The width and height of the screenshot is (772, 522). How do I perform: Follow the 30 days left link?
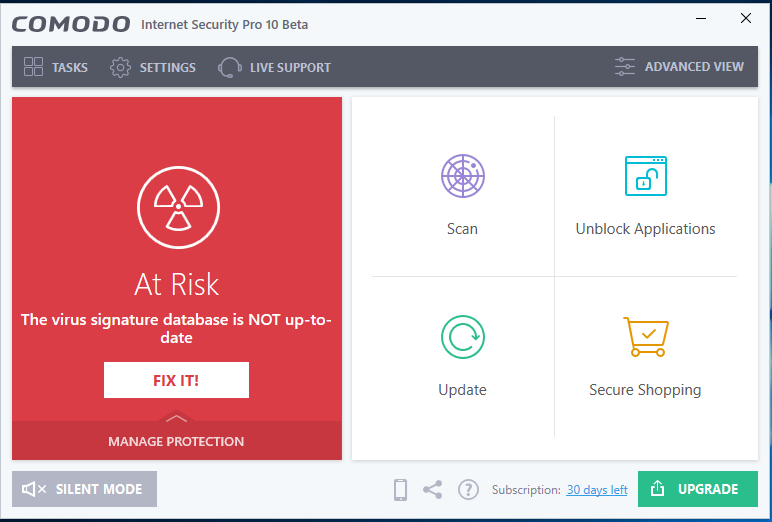tap(597, 490)
